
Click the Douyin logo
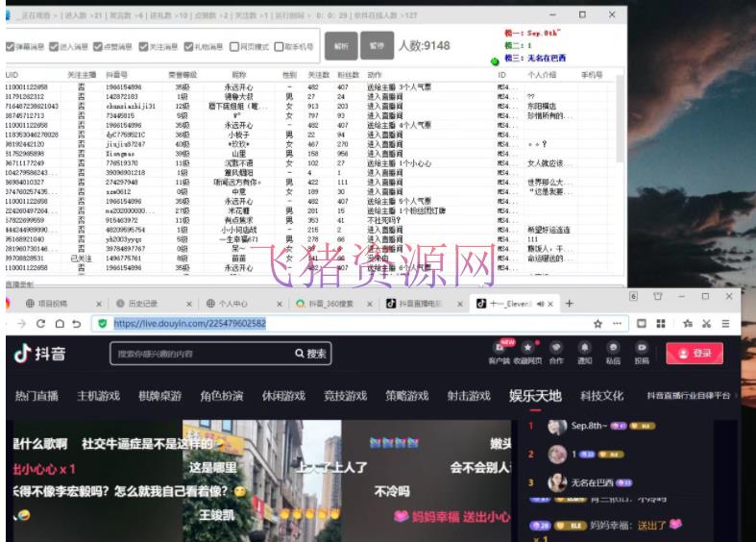point(39,354)
